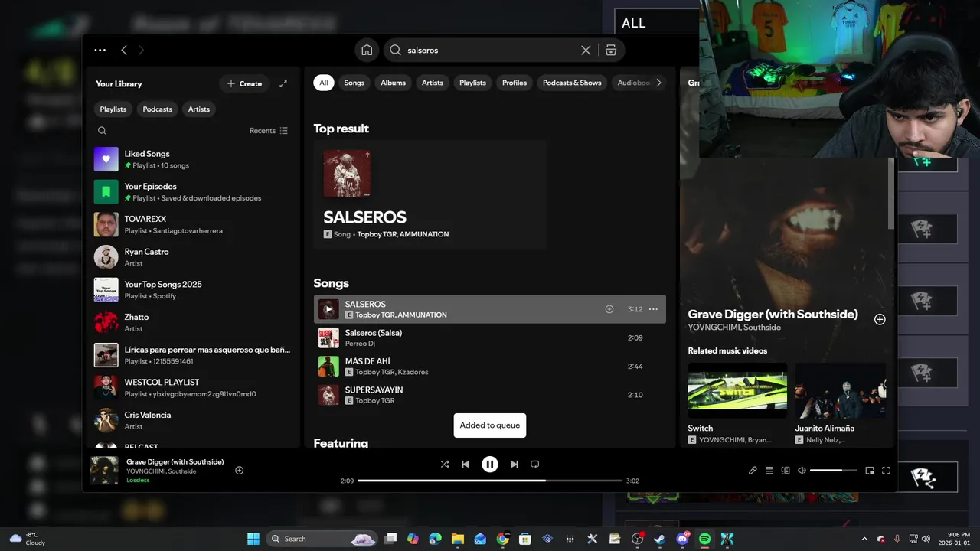980x551 pixels.
Task: Select the MÁS DE AHÍ track
Action: [490, 367]
